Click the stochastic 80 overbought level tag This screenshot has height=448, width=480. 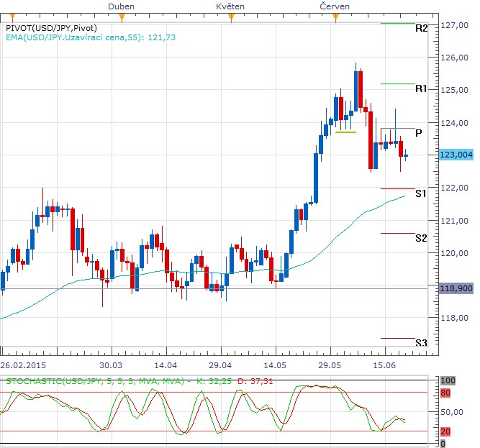[445, 393]
